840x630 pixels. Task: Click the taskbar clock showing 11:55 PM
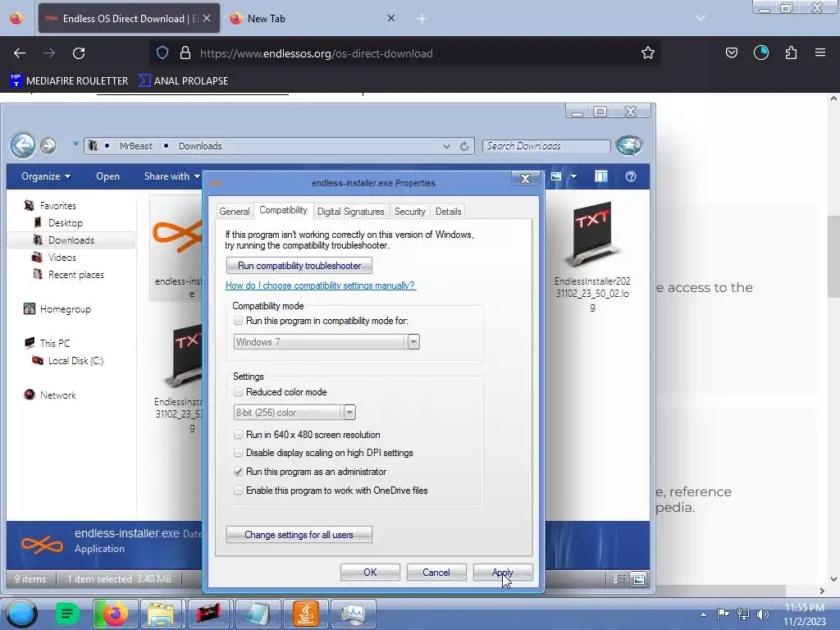[805, 614]
